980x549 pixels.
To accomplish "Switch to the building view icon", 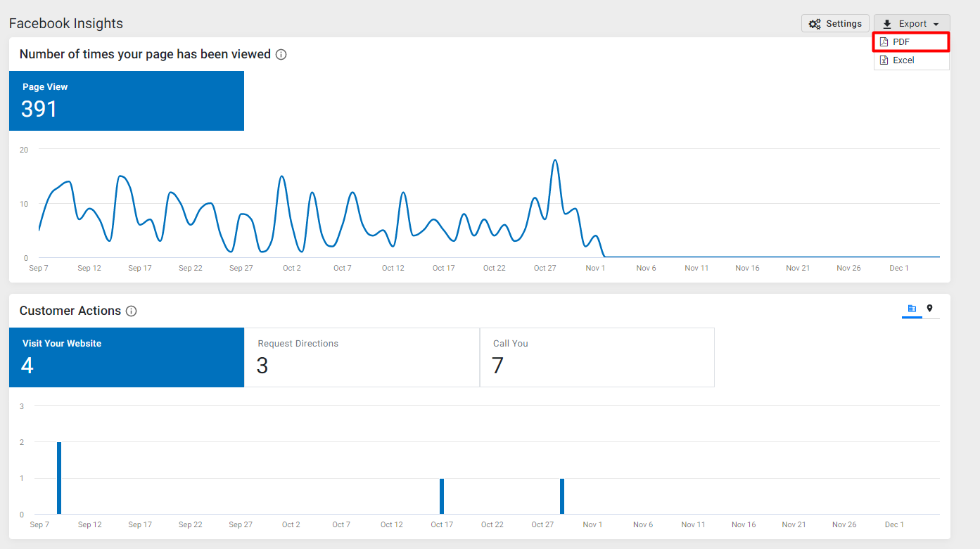I will 912,309.
